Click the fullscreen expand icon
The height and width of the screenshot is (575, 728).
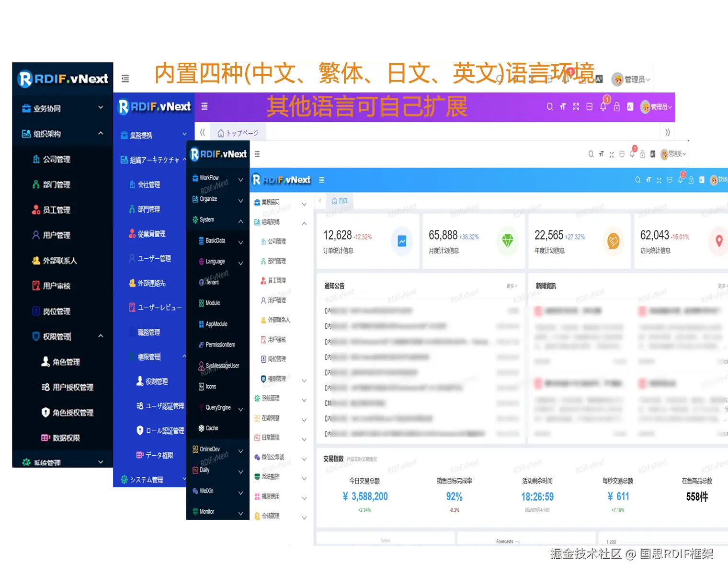coord(576,106)
